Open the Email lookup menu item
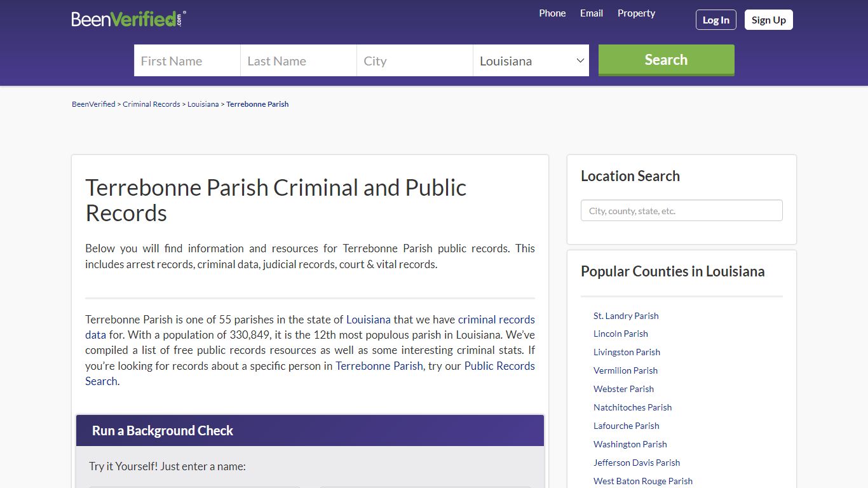 [x=591, y=13]
